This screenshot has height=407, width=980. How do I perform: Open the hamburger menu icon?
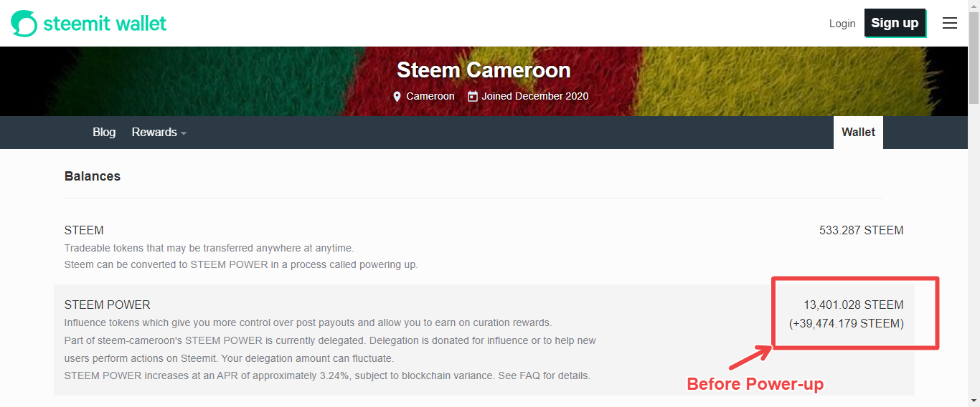tap(949, 23)
